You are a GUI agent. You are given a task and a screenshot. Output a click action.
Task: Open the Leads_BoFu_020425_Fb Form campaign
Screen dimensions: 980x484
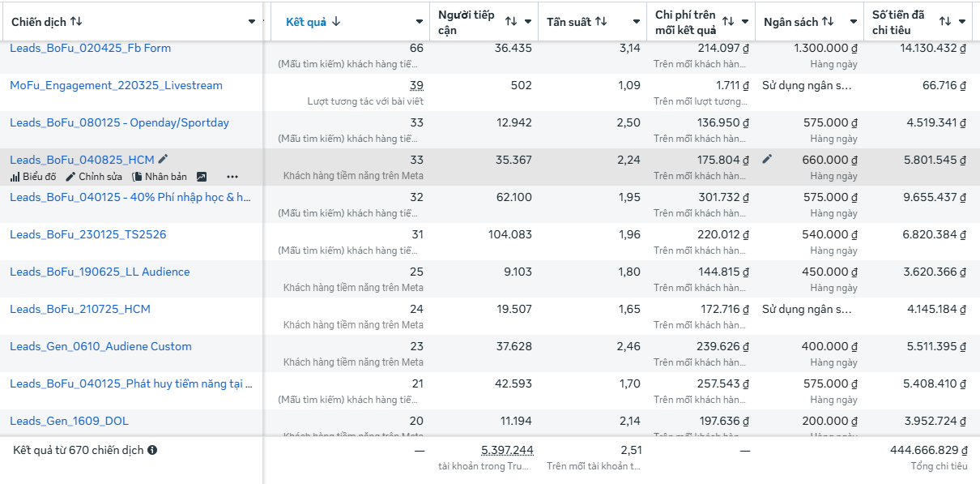point(92,48)
